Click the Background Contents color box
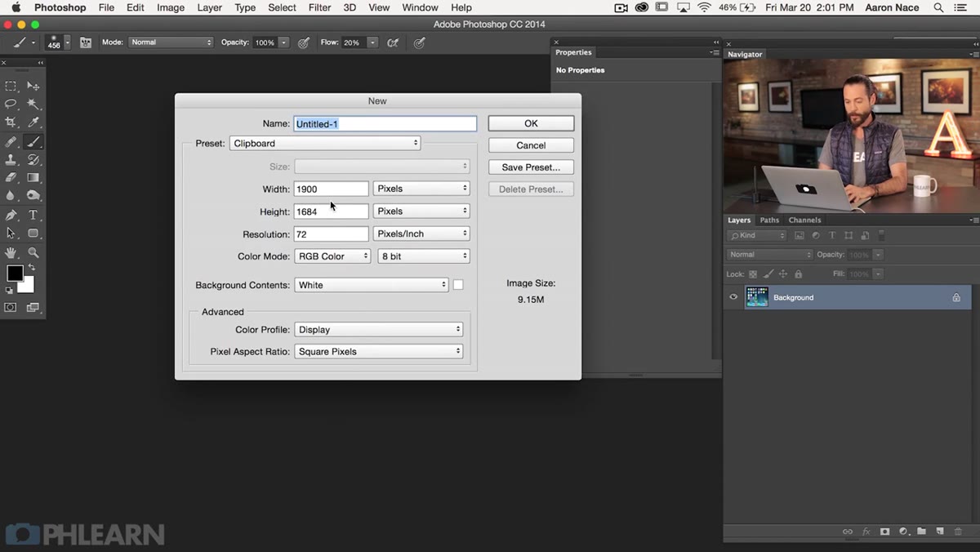 coord(458,285)
